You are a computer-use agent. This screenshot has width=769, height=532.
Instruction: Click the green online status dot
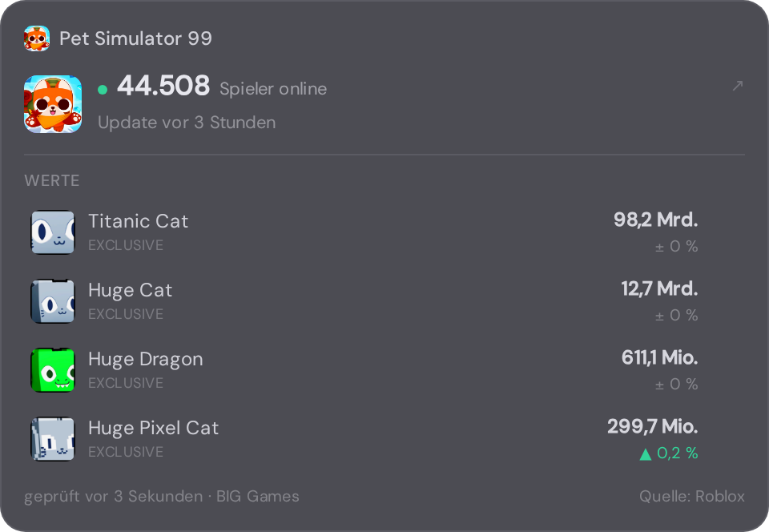tap(103, 89)
